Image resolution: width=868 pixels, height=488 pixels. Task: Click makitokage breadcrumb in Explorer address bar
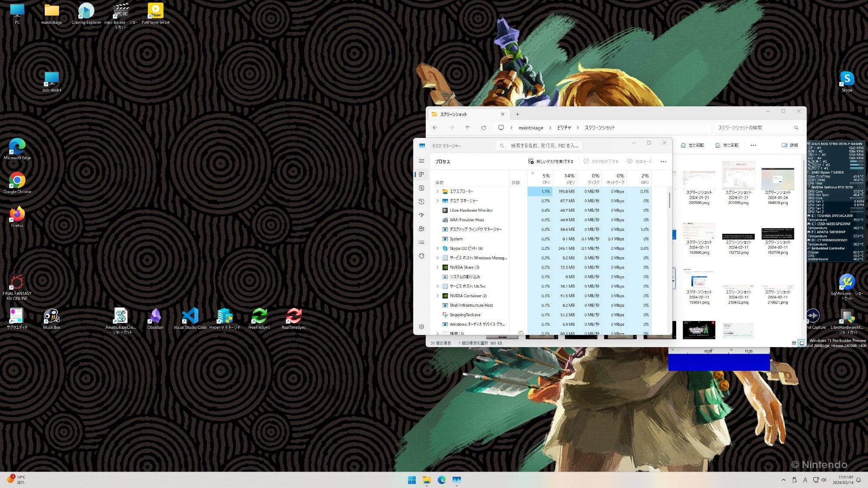531,128
